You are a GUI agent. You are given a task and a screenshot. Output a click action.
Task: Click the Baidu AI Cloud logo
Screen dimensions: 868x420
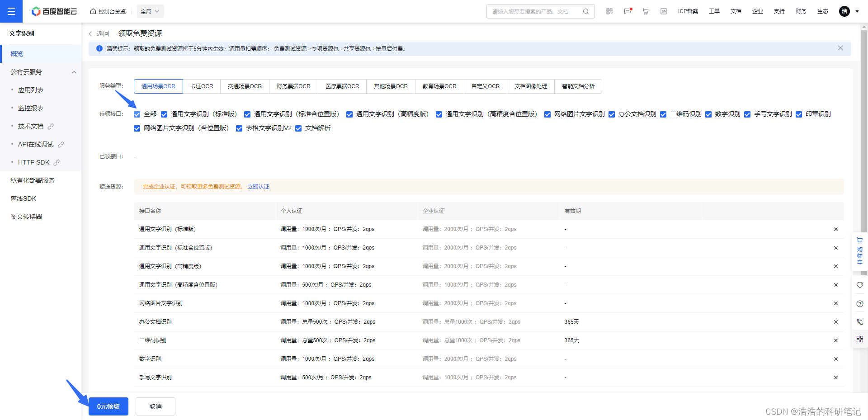pos(54,11)
